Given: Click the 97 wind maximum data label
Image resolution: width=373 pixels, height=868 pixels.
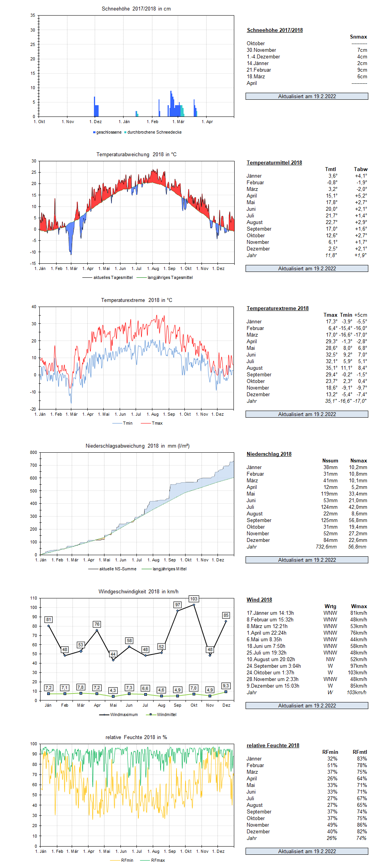Looking at the screenshot, I should click(x=178, y=605).
